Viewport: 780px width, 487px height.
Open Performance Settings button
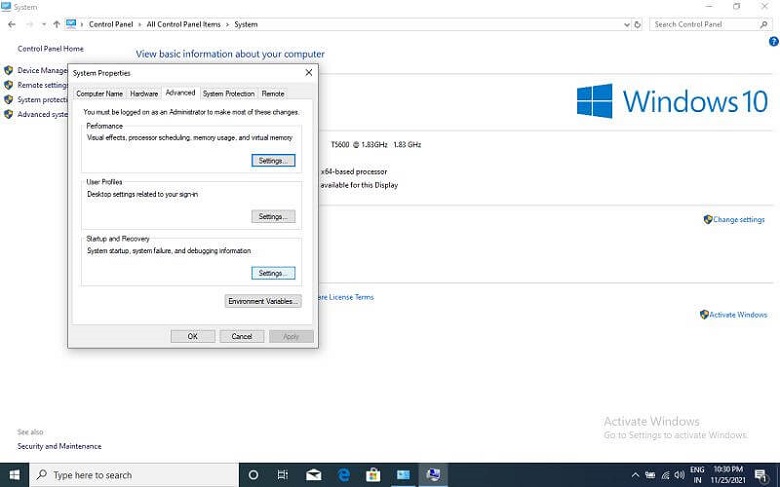tap(273, 161)
